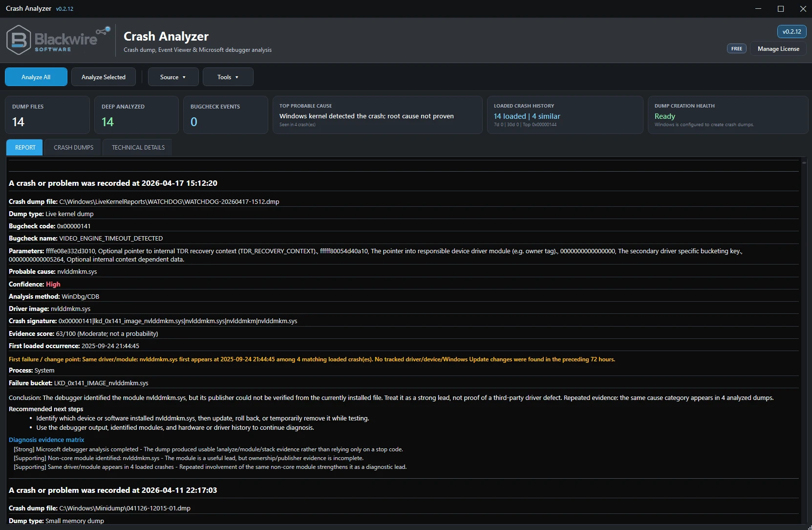Minimize the Crash Analyzer window
812x530 pixels.
758,9
